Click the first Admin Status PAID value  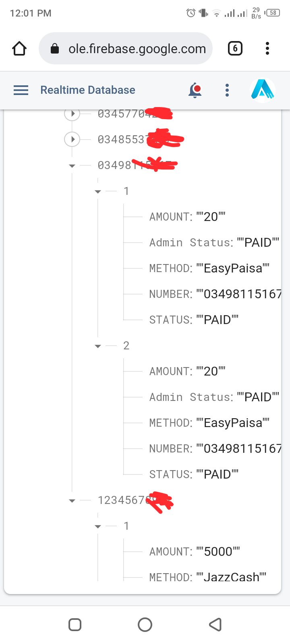[x=258, y=243]
